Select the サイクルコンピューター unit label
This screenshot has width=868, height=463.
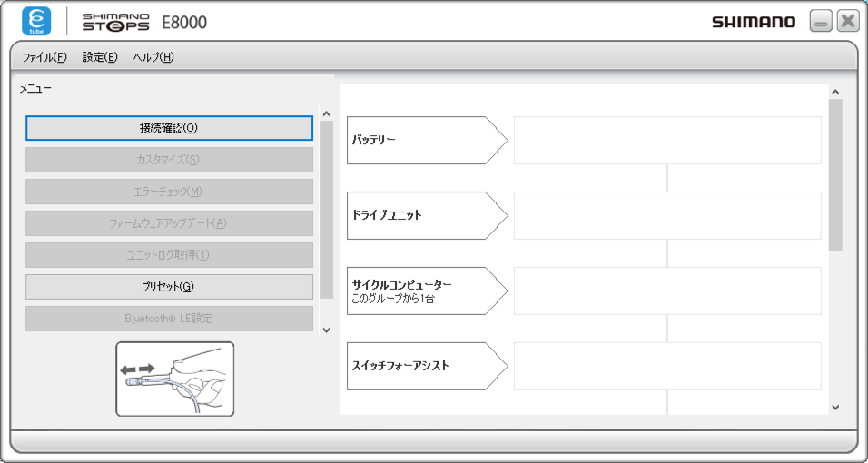click(x=425, y=291)
